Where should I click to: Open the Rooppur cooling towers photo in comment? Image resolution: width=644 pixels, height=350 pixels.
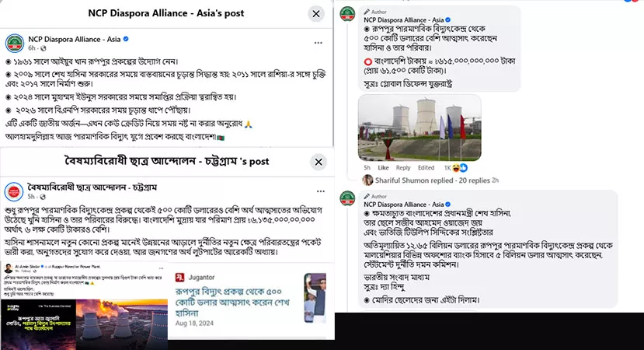pos(419,128)
